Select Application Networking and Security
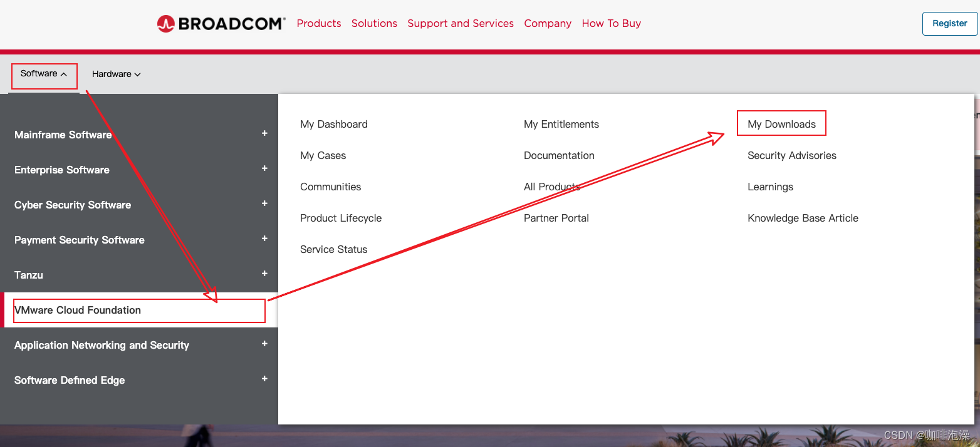 pos(102,345)
